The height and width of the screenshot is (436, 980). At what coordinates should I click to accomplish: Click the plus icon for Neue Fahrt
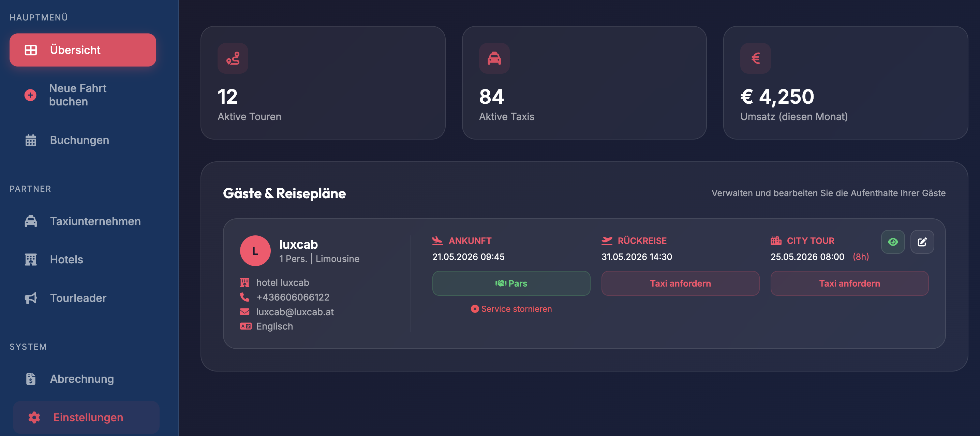(x=30, y=95)
